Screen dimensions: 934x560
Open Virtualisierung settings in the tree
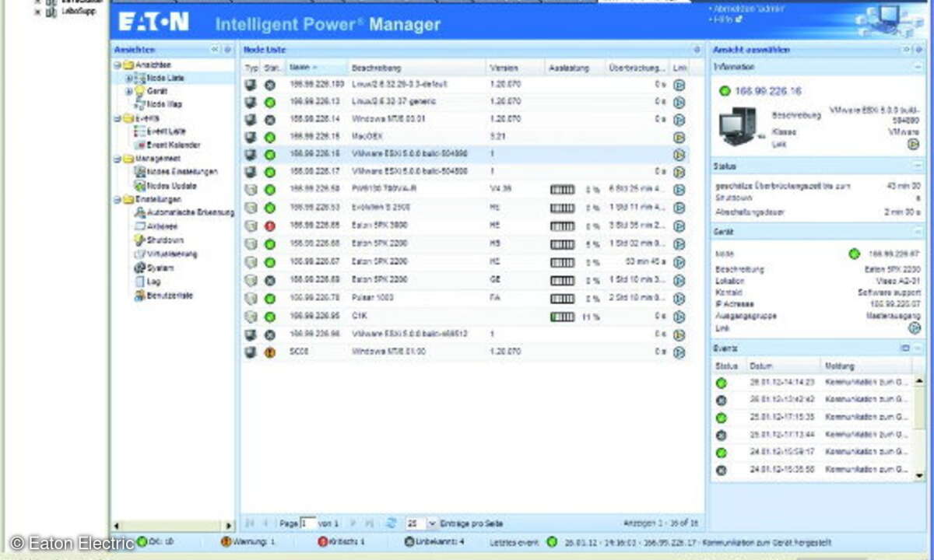[x=171, y=254]
